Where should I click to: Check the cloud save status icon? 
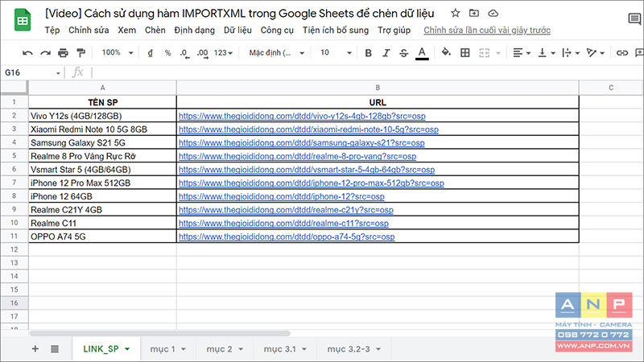pyautogui.click(x=493, y=13)
